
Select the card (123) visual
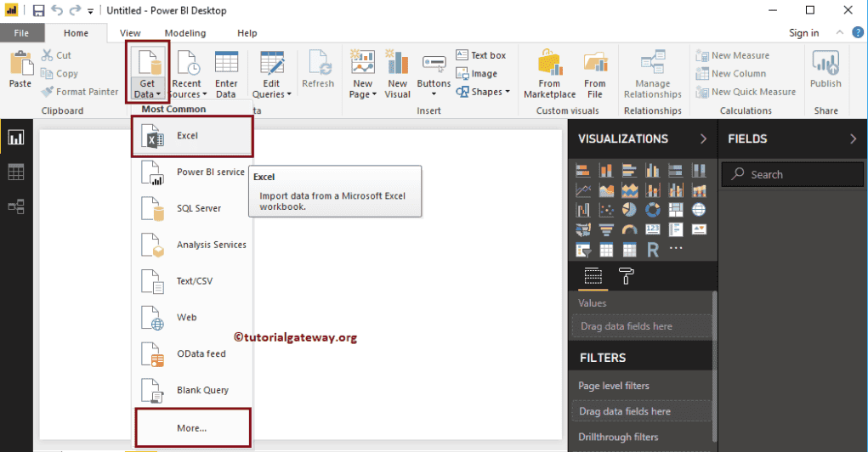[653, 229]
